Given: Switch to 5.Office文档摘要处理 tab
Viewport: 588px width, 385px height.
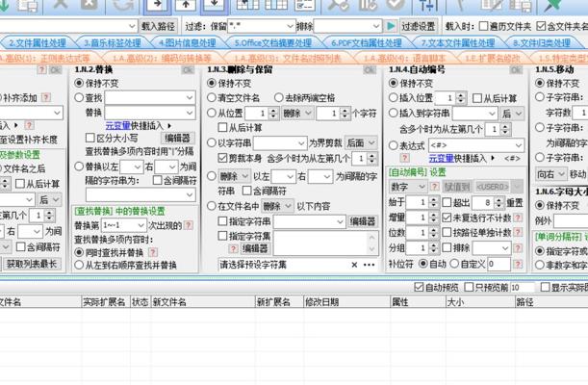Looking at the screenshot, I should tap(273, 42).
